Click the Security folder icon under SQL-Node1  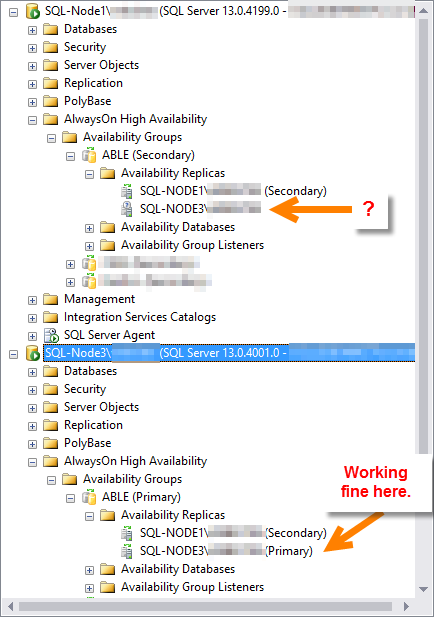click(x=50, y=47)
